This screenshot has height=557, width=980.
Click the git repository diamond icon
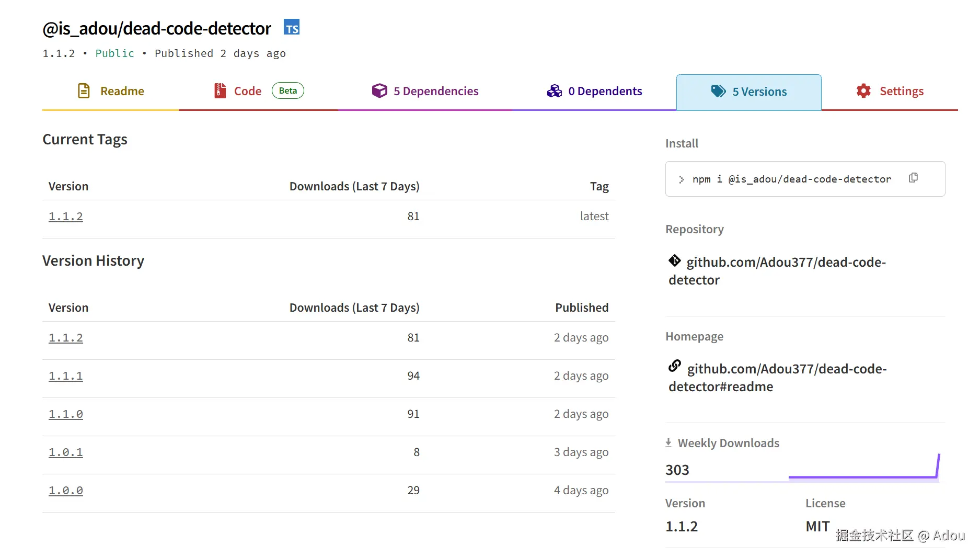[674, 260]
